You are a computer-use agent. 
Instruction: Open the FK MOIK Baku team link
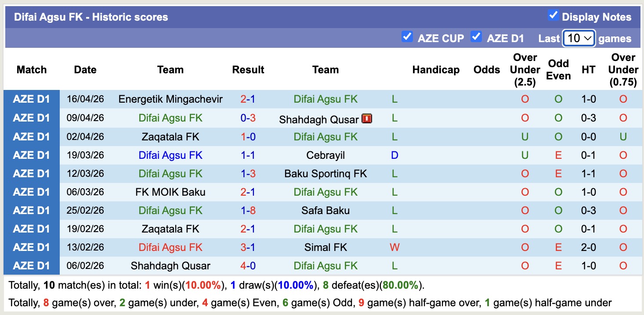click(170, 192)
